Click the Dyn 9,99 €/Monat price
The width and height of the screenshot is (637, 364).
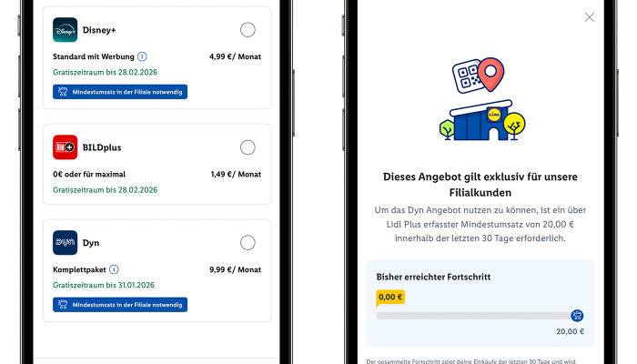[x=236, y=269]
